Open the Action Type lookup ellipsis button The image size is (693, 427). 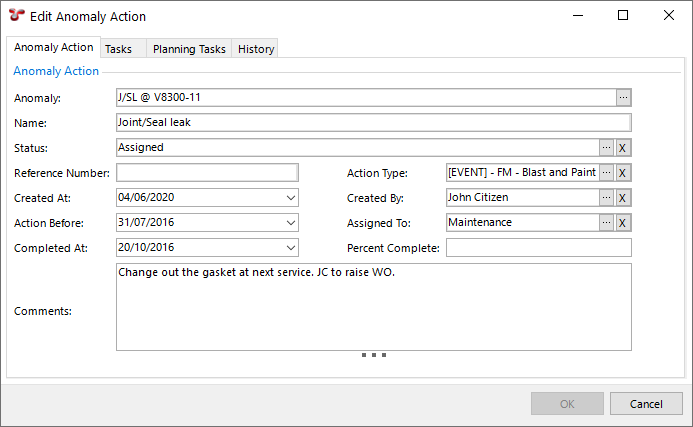coord(606,173)
